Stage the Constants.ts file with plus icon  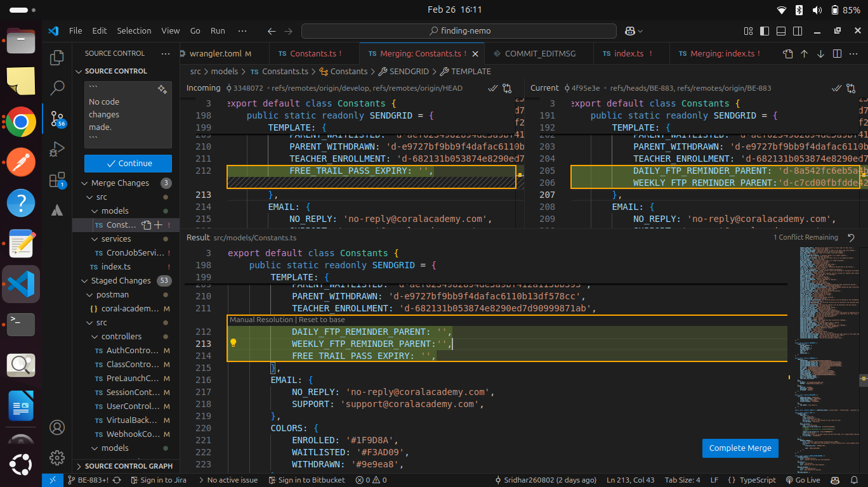(159, 225)
